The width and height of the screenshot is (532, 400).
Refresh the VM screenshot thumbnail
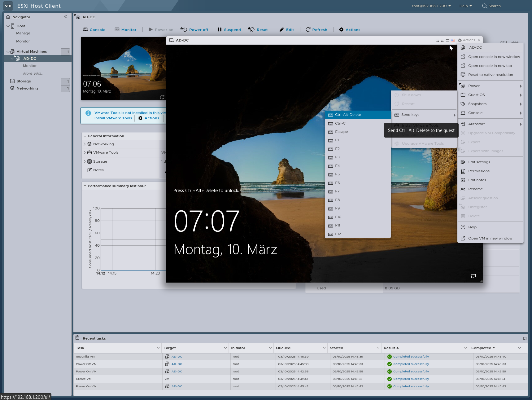pyautogui.click(x=162, y=97)
